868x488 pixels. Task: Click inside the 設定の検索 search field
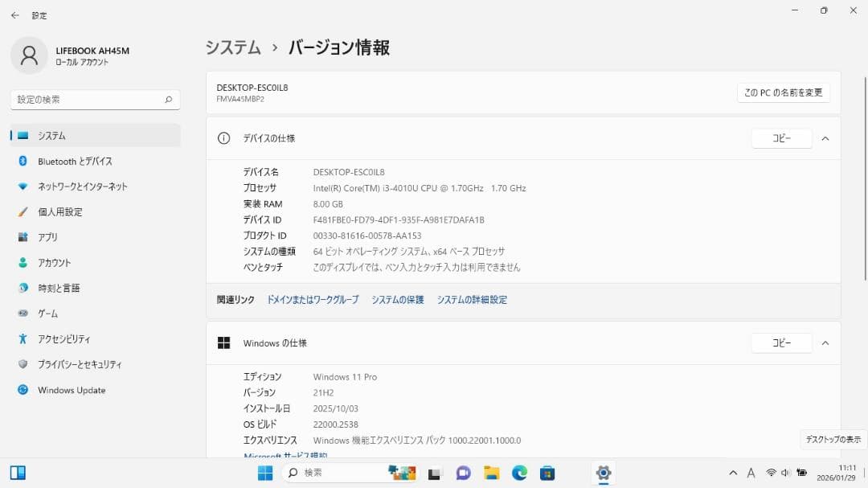click(x=88, y=99)
